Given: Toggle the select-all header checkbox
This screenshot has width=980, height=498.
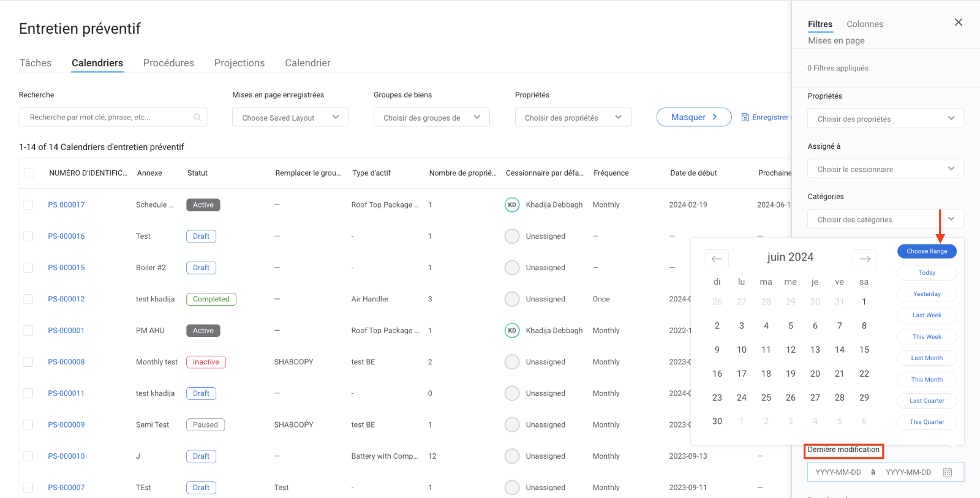Looking at the screenshot, I should 29,173.
